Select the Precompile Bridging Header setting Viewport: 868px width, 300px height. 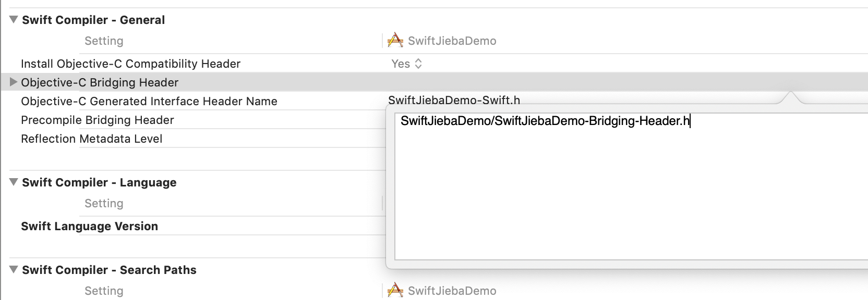point(97,120)
